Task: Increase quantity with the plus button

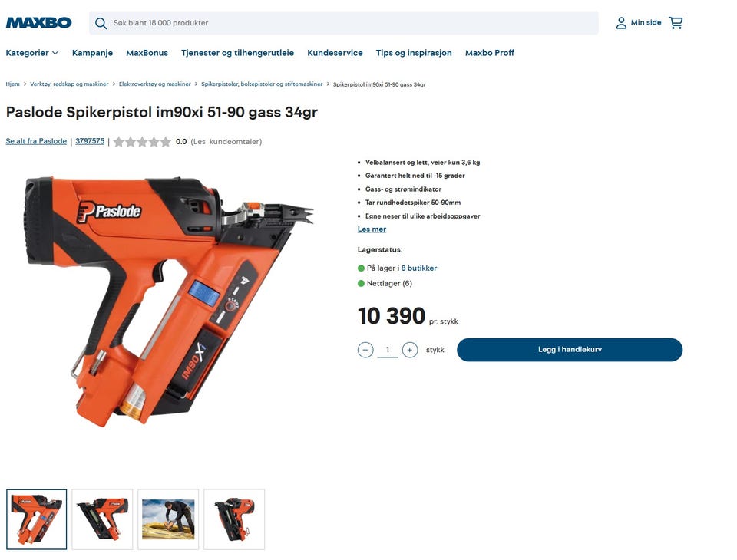Action: pyautogui.click(x=410, y=350)
